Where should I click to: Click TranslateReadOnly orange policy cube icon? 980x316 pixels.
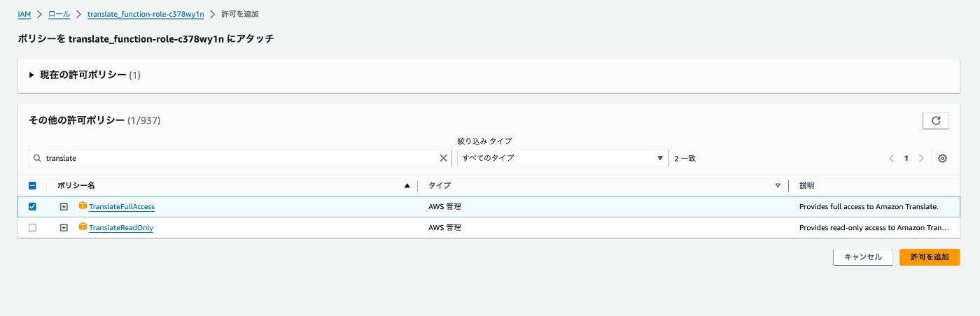pos(83,227)
